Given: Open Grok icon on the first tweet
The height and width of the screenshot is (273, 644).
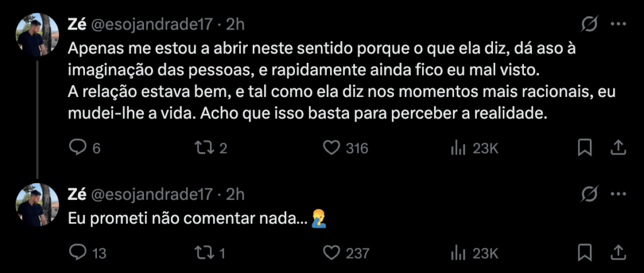Looking at the screenshot, I should click(589, 25).
